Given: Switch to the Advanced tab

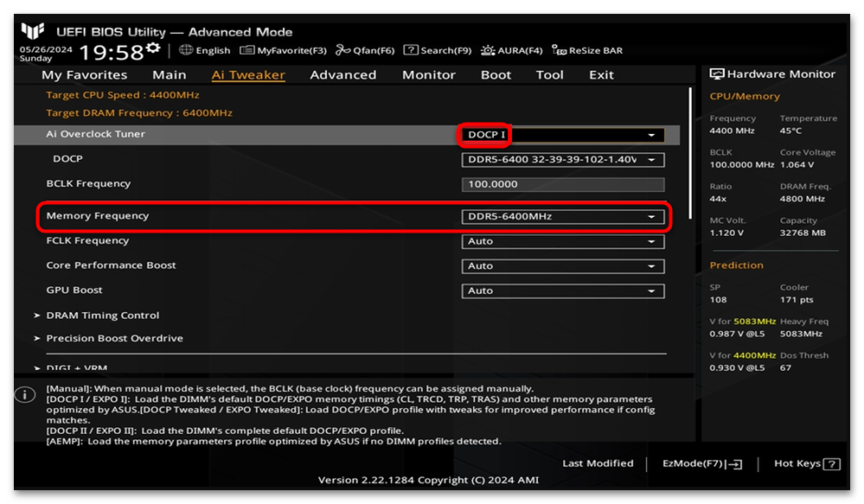Looking at the screenshot, I should tap(342, 75).
